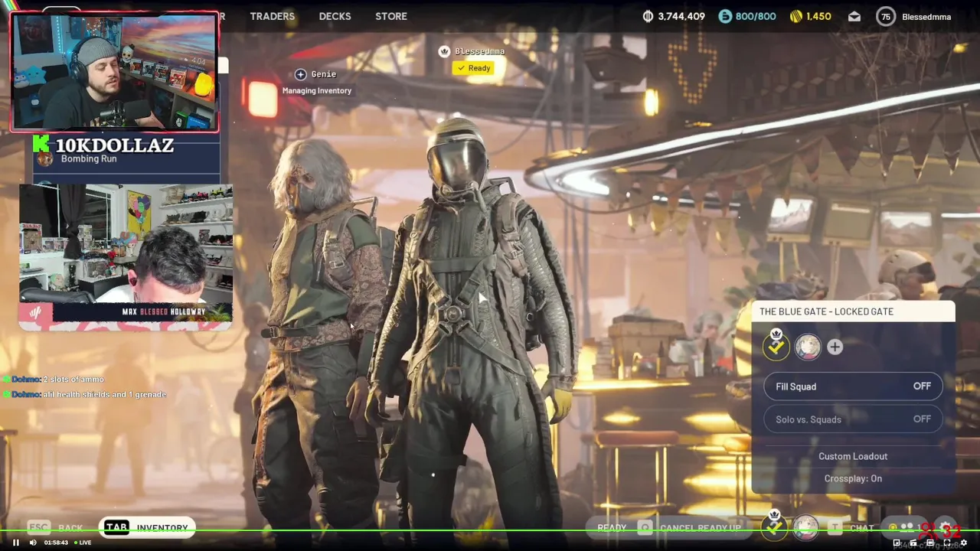The height and width of the screenshot is (551, 980).
Task: Click the Genie squad member name
Action: tap(324, 74)
